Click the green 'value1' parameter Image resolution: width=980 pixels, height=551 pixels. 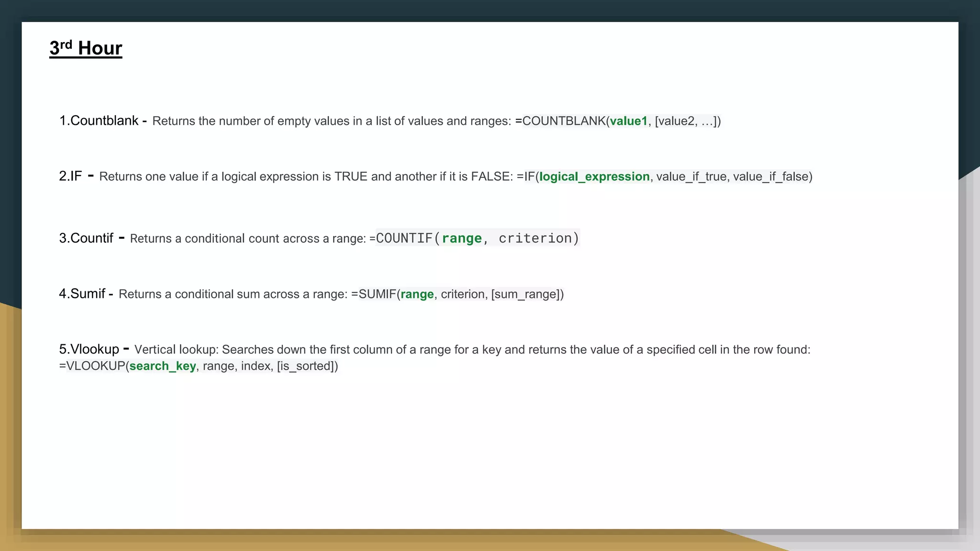(628, 121)
